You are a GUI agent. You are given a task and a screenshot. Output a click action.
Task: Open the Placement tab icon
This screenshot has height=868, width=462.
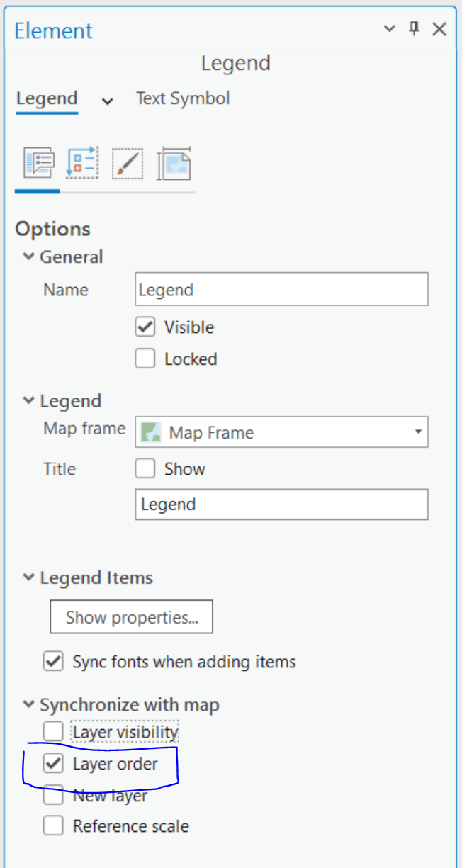pos(174,164)
